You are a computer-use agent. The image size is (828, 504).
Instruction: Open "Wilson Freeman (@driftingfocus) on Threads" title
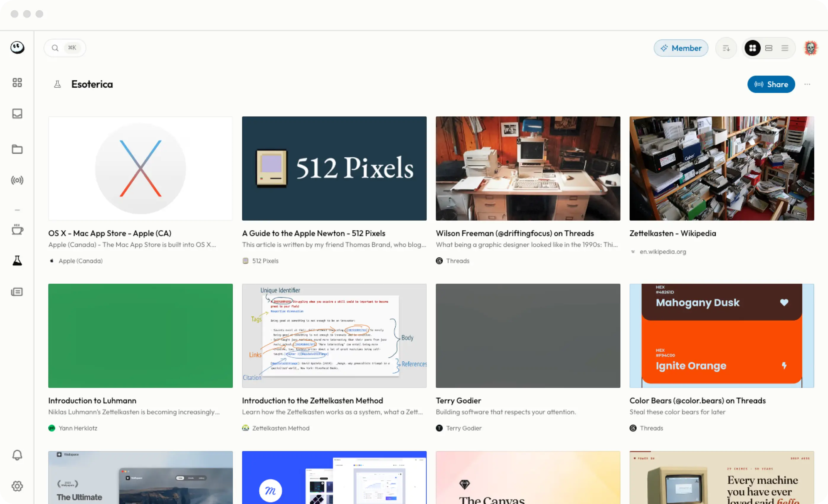click(515, 233)
